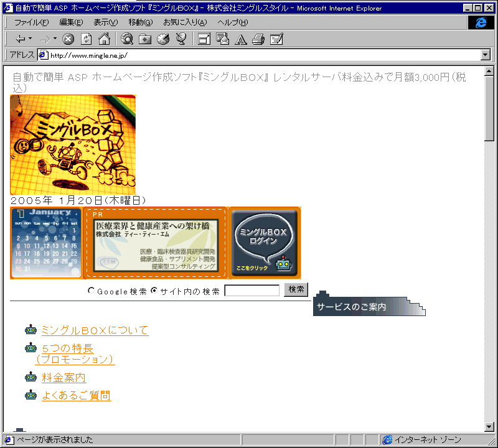This screenshot has height=448, width=498.
Task: Select the Google検索 radio button
Action: [91, 291]
